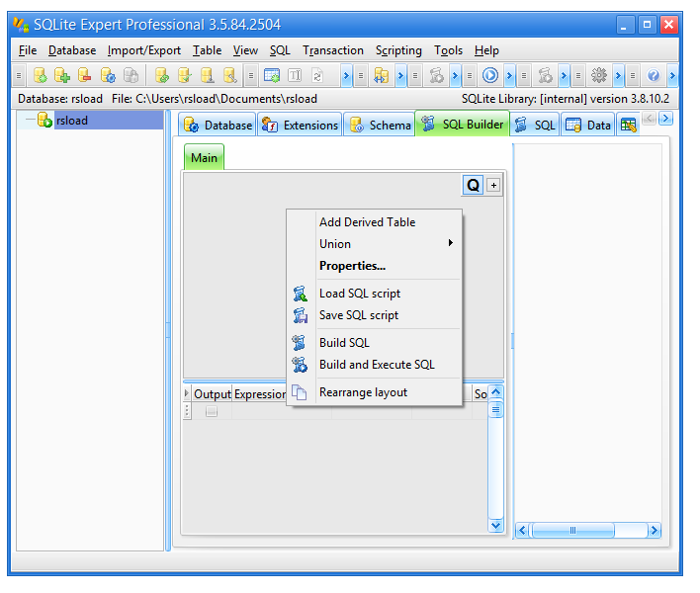Click the horizontal scrollbar left arrow
The width and height of the screenshot is (700, 593).
[x=522, y=530]
